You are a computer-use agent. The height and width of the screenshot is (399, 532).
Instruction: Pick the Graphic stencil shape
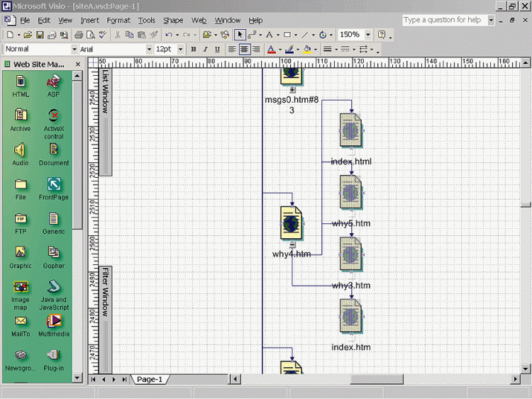pos(21,258)
